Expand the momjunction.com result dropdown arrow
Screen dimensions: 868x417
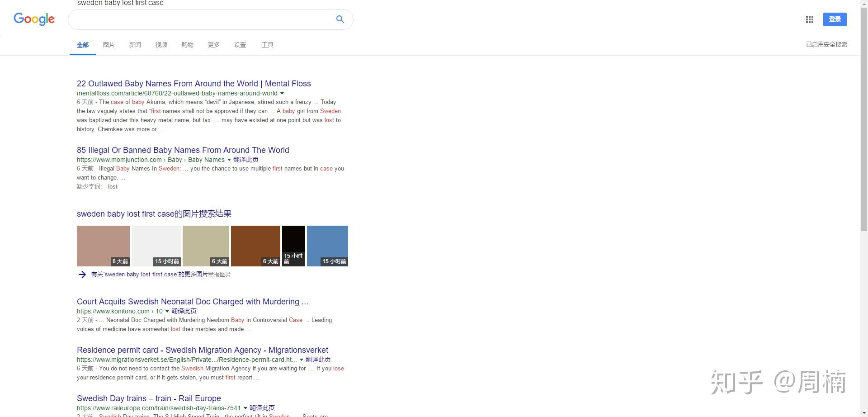(229, 160)
